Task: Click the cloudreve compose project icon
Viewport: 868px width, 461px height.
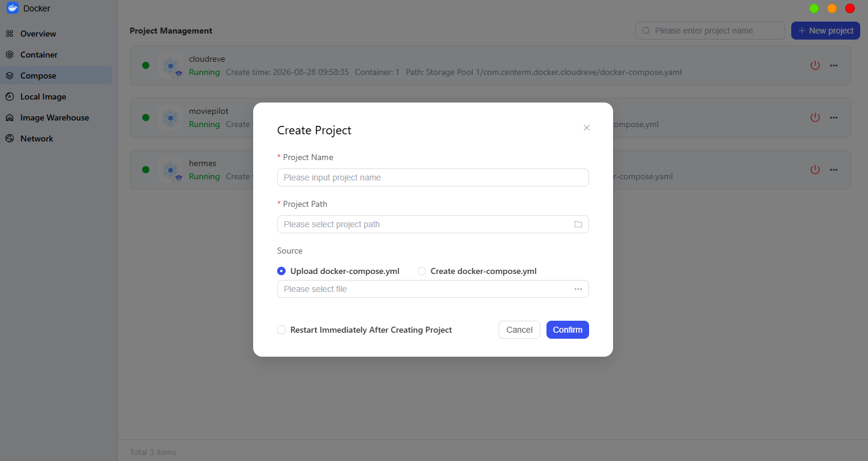Action: coord(171,65)
